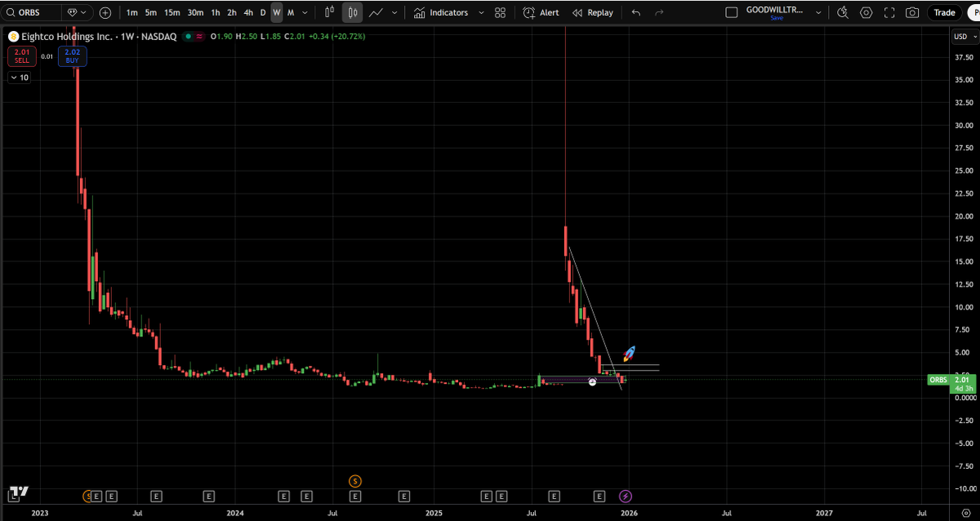This screenshot has height=521, width=980.
Task: Open the diamond symbol-list dropdown
Action: [x=78, y=12]
